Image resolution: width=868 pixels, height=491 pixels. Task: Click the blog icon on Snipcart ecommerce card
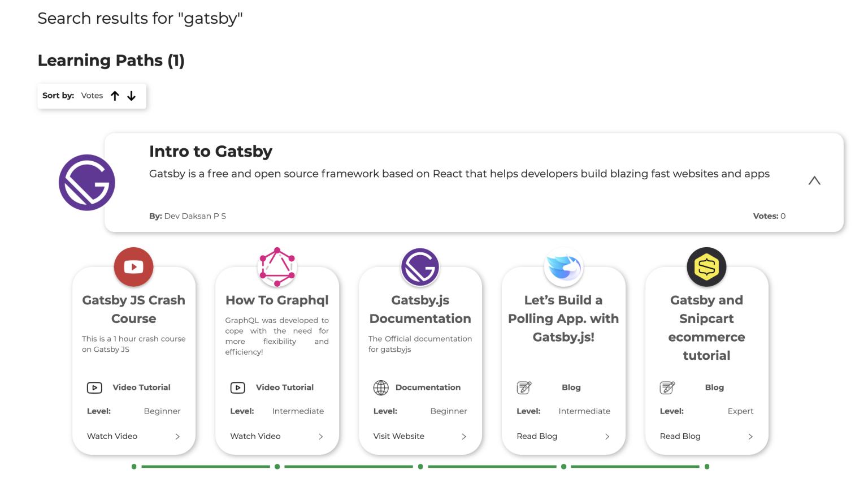667,387
